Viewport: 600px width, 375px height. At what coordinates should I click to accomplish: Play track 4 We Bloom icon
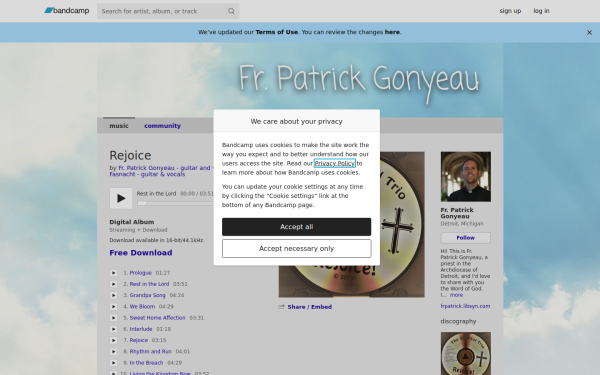pyautogui.click(x=113, y=307)
